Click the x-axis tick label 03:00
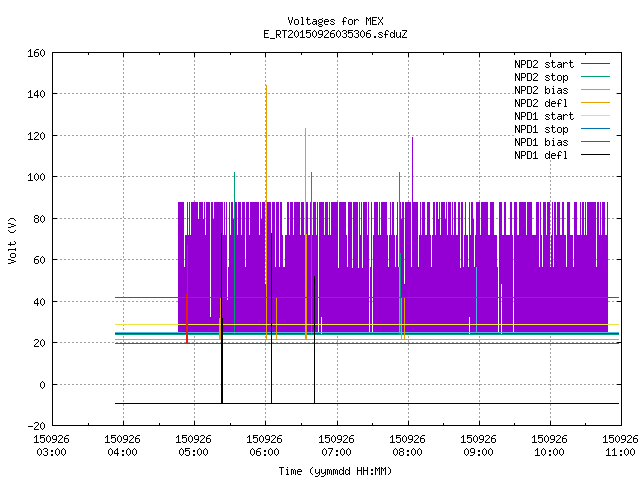640x480 pixels. [51, 452]
